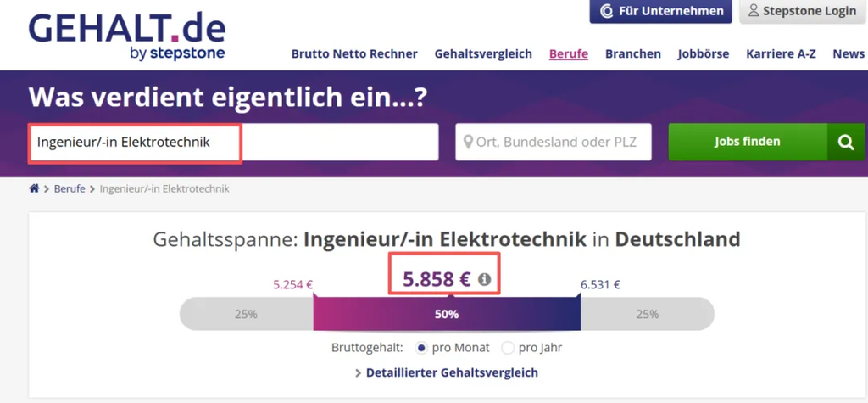Viewport: 868px width, 403px height.
Task: Click the GEHALT.de by stepstone logo
Action: click(127, 36)
